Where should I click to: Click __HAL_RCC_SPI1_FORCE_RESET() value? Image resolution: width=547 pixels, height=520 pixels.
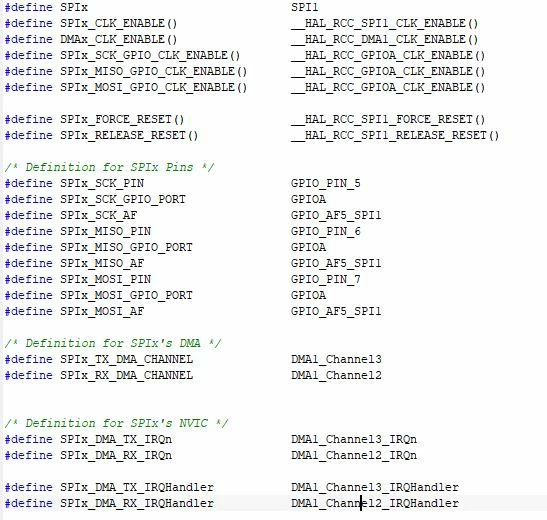click(388, 120)
